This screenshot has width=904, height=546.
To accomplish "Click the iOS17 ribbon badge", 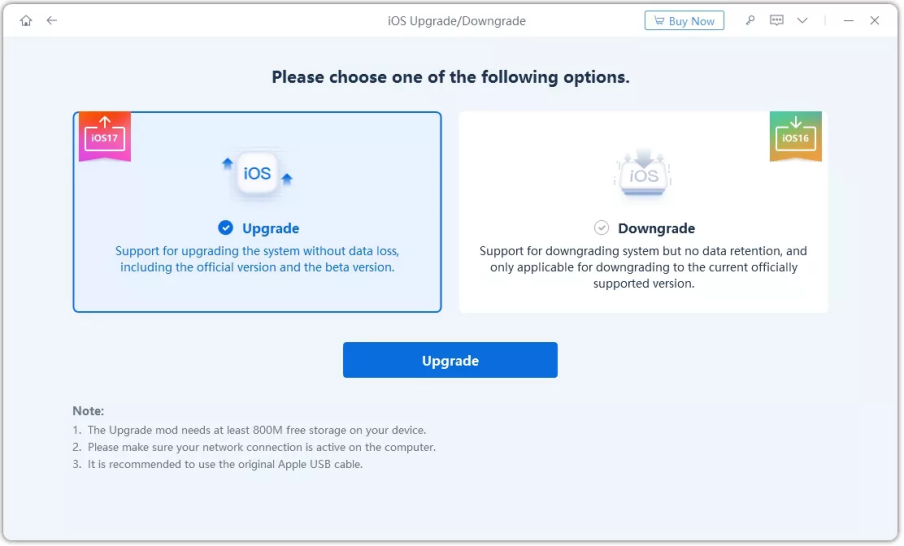I will click(x=105, y=136).
